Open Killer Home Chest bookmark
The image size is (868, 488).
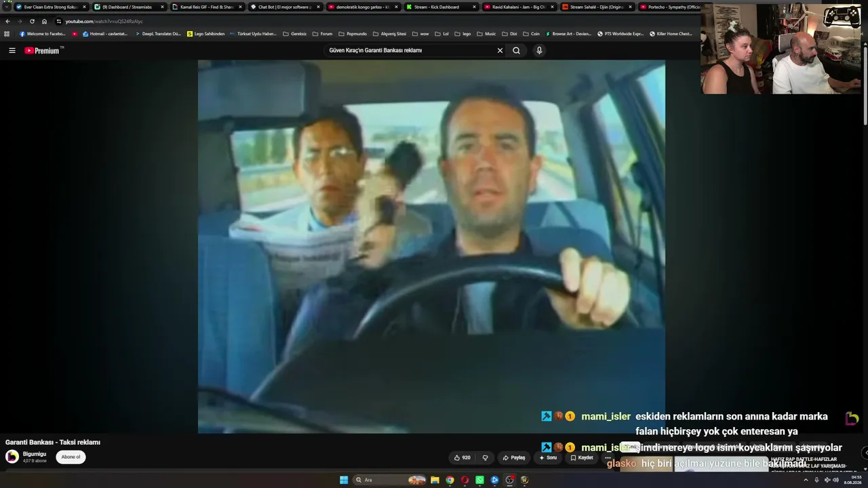click(x=671, y=33)
